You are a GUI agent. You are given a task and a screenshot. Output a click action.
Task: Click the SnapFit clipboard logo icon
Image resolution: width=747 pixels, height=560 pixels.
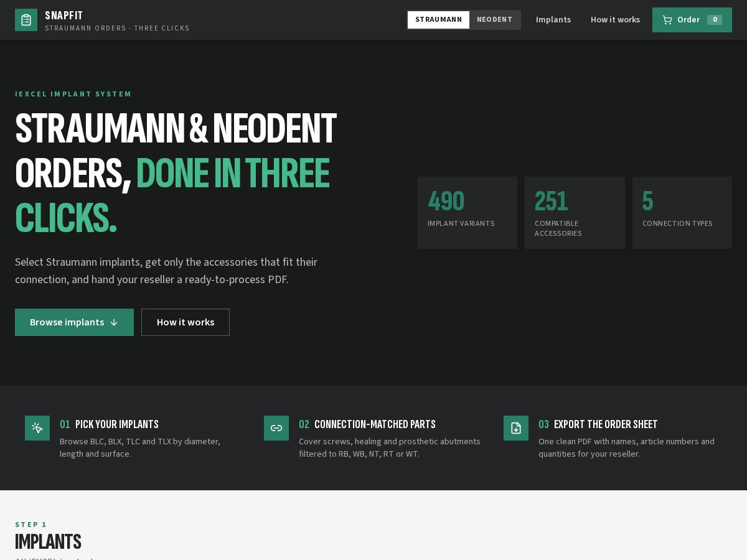point(26,20)
